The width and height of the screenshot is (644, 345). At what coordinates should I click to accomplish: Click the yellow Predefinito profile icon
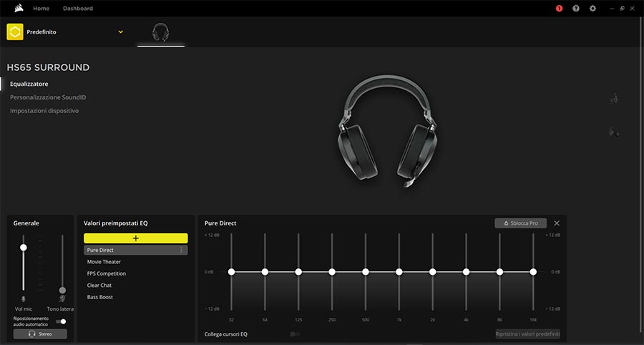(15, 31)
